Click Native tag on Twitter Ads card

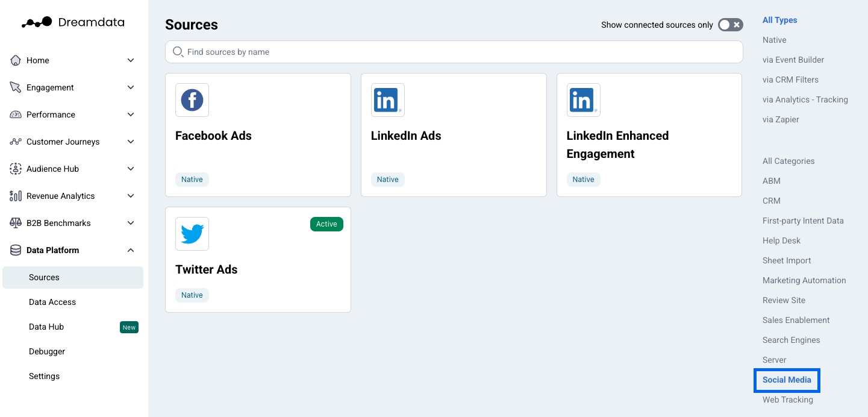[192, 295]
